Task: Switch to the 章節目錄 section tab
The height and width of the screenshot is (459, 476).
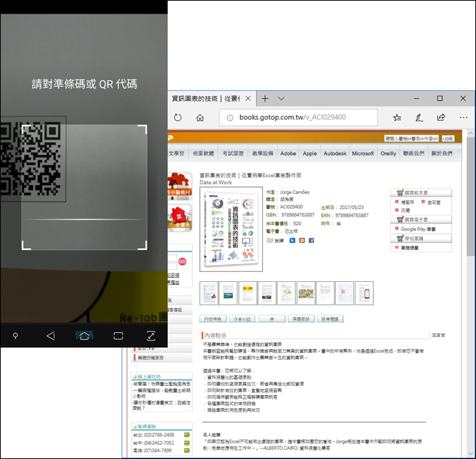Action: tap(301, 319)
